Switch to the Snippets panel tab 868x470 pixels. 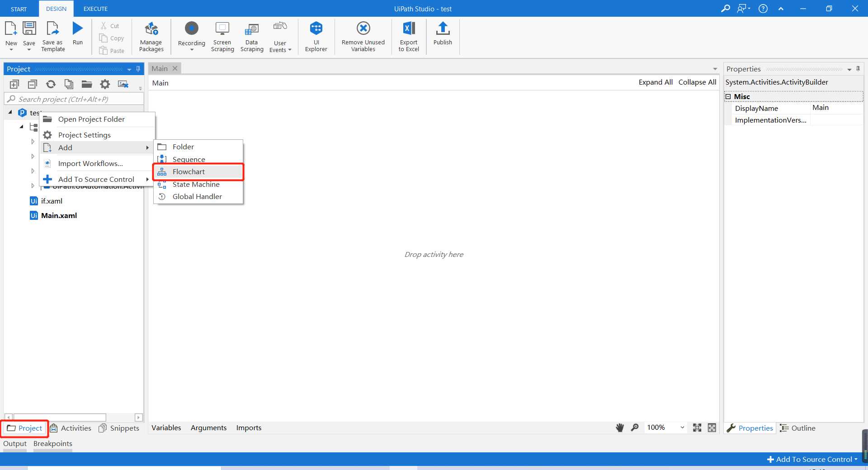[x=119, y=428]
